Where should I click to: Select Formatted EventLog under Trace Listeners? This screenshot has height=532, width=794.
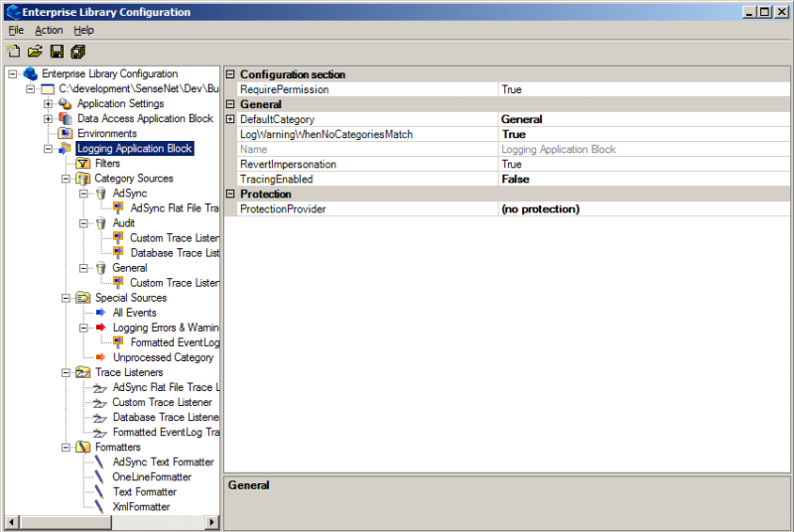[166, 433]
